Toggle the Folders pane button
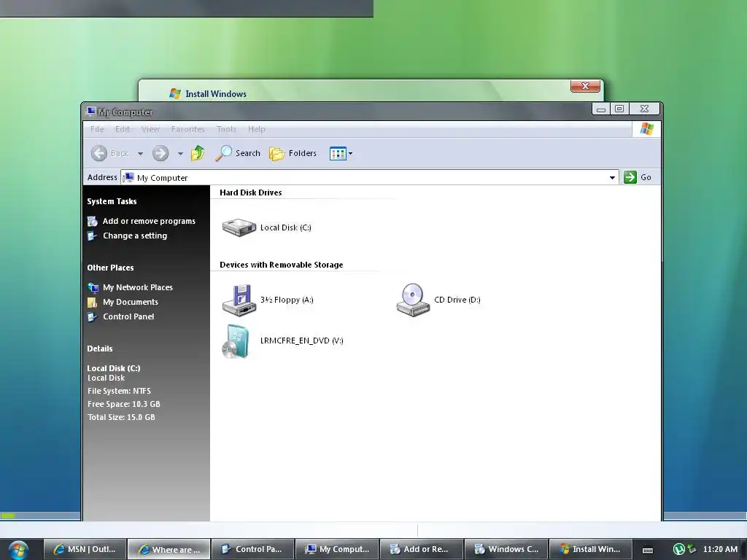747x560 pixels. click(293, 153)
